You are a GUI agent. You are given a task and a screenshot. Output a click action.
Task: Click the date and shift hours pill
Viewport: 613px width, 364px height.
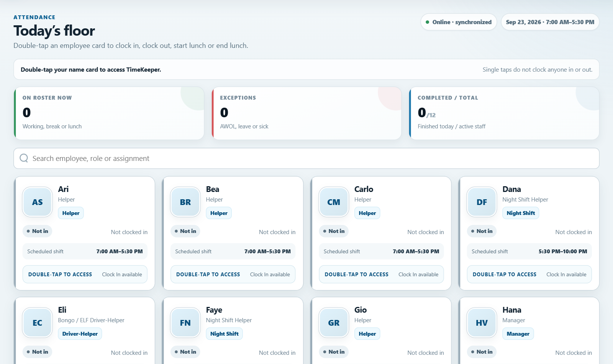pyautogui.click(x=550, y=22)
